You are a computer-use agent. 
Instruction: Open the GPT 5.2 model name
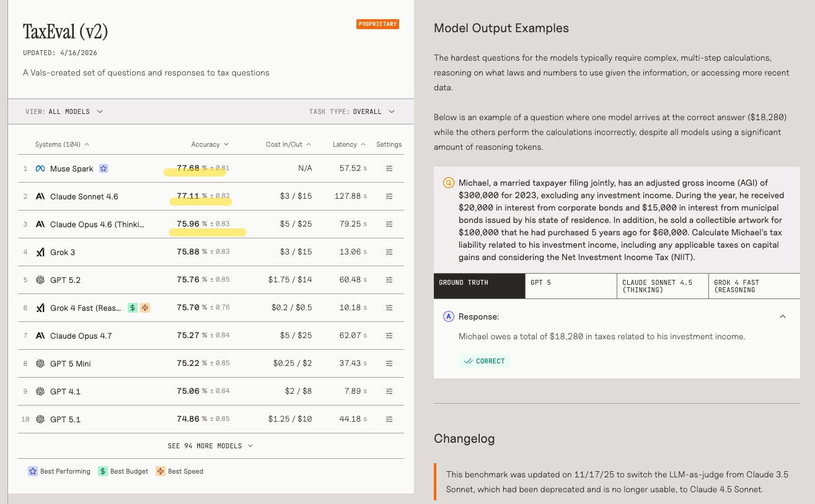click(x=66, y=280)
